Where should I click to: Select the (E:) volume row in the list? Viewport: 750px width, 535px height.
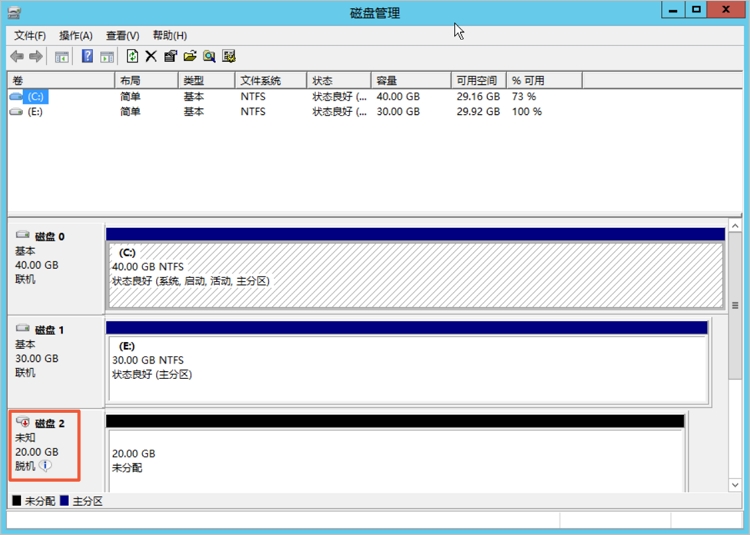click(x=36, y=112)
